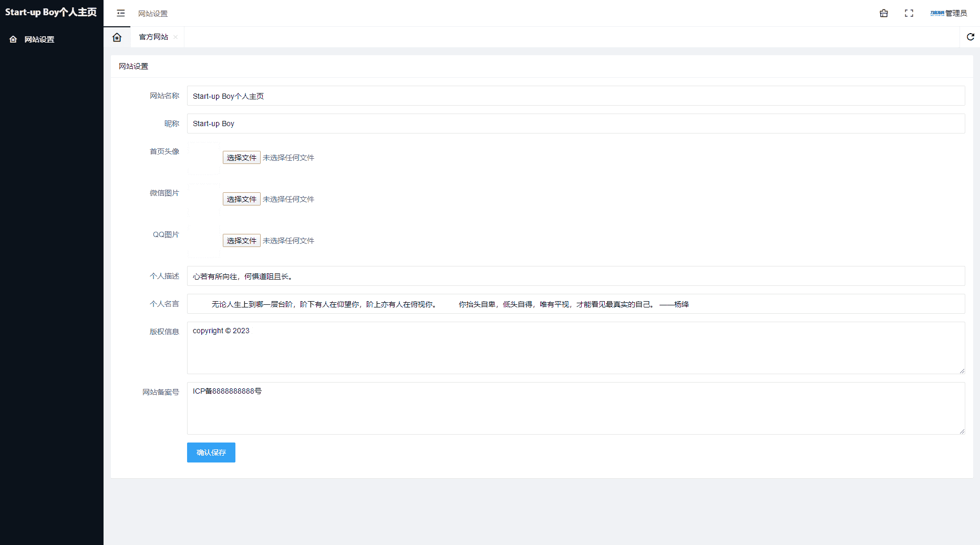
Task: Click the 网站名称 input field
Action: tap(575, 96)
